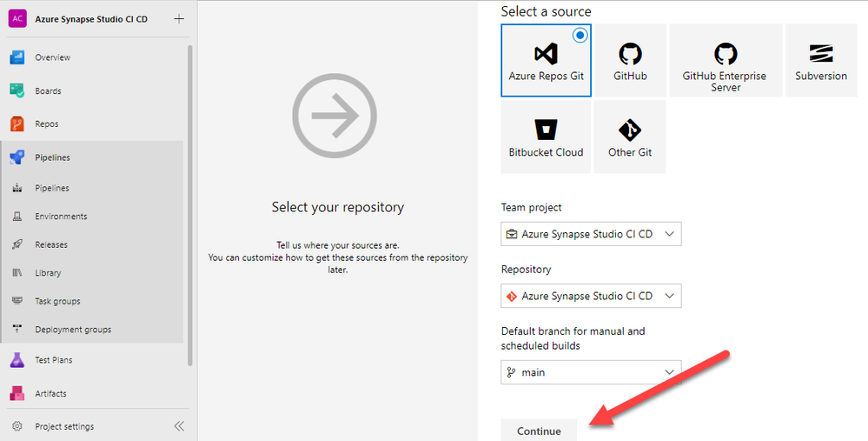Collapse the sidebar with double chevron icon
Image resolution: width=868 pixels, height=441 pixels.
pyautogui.click(x=179, y=426)
